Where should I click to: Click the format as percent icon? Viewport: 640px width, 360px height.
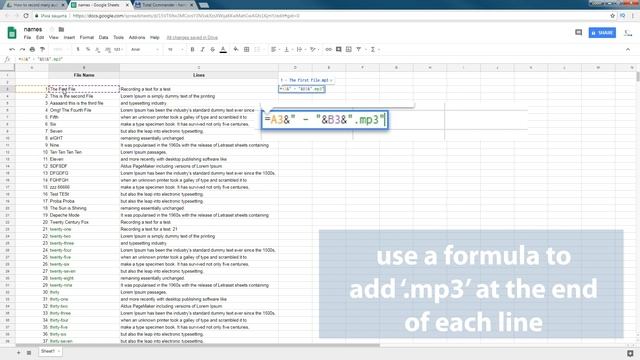click(x=88, y=49)
